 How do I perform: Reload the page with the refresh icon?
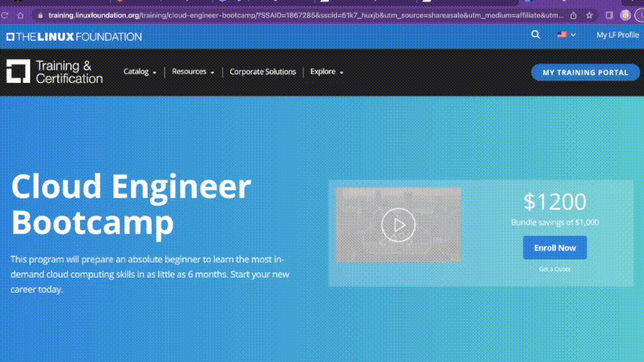point(5,16)
